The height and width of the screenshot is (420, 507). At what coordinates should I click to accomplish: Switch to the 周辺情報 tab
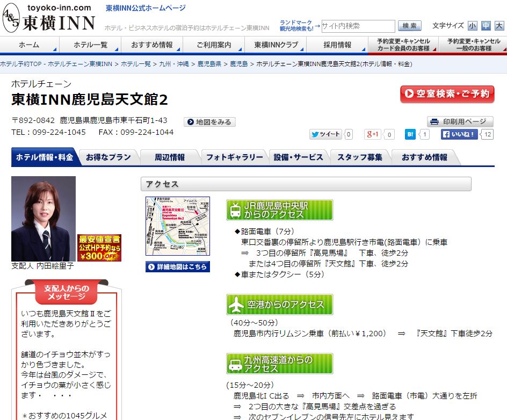pyautogui.click(x=170, y=157)
